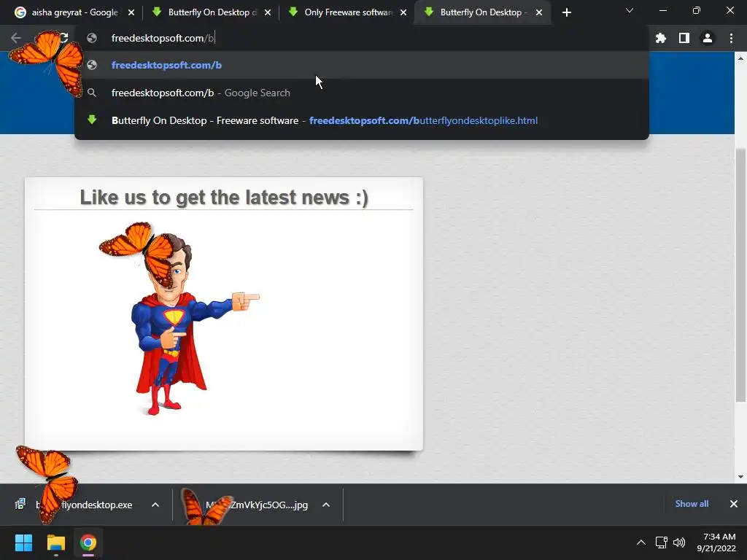
Task: Toggle the Chrome side panel
Action: point(684,38)
